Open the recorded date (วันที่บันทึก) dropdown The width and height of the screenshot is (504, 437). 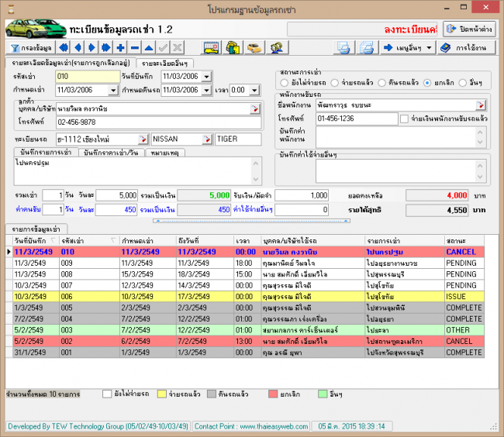(209, 77)
